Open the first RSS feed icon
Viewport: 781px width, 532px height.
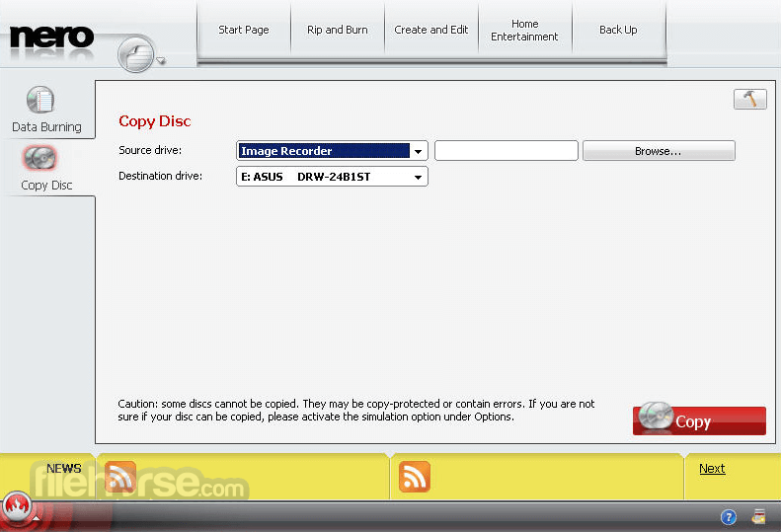point(120,476)
